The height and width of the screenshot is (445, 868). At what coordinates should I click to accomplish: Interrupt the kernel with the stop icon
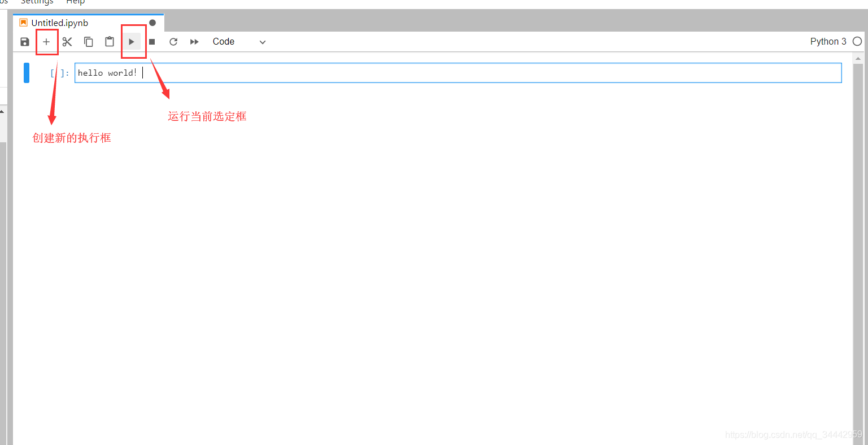tap(152, 42)
